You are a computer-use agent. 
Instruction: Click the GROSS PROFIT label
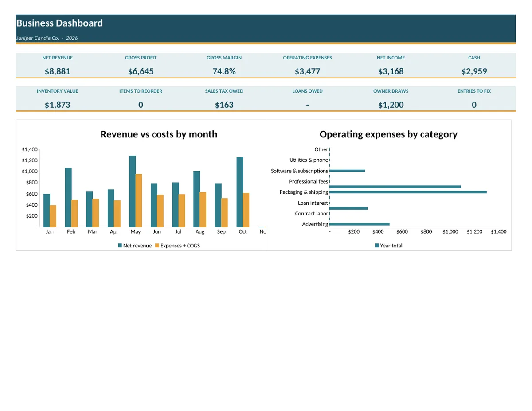pos(141,58)
